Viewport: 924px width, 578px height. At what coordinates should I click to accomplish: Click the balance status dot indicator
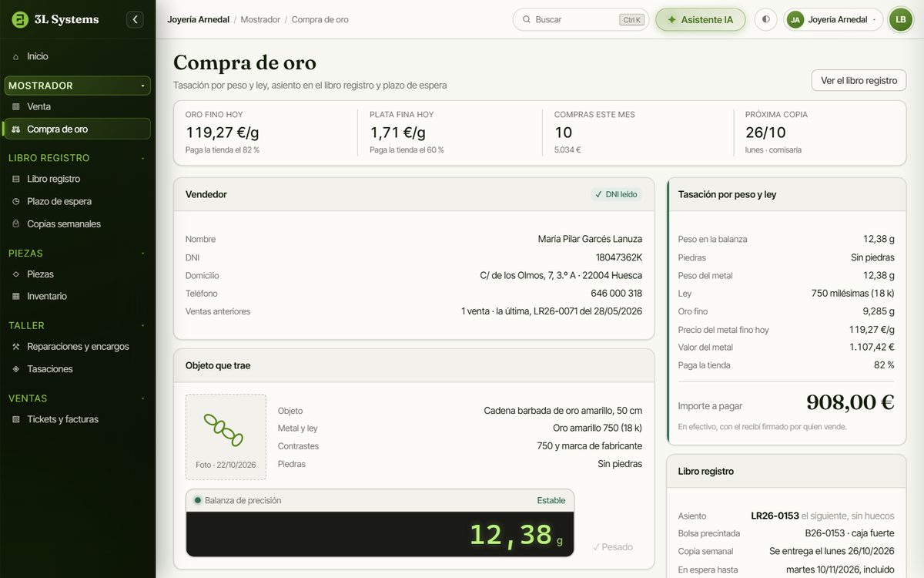pos(198,500)
